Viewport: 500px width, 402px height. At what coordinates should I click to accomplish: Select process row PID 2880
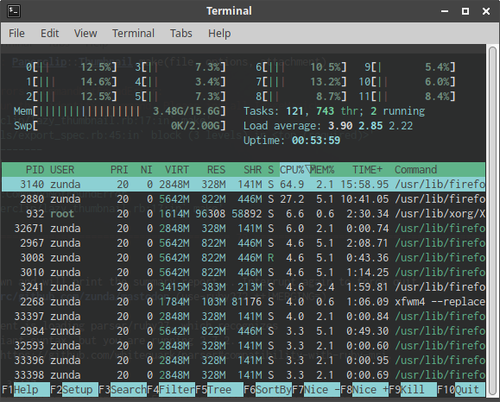click(243, 199)
